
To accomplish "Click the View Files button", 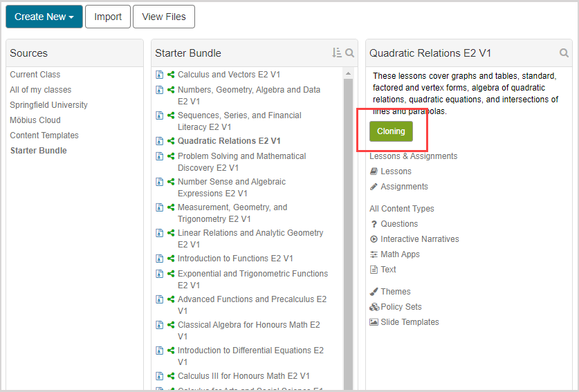I will click(x=164, y=17).
